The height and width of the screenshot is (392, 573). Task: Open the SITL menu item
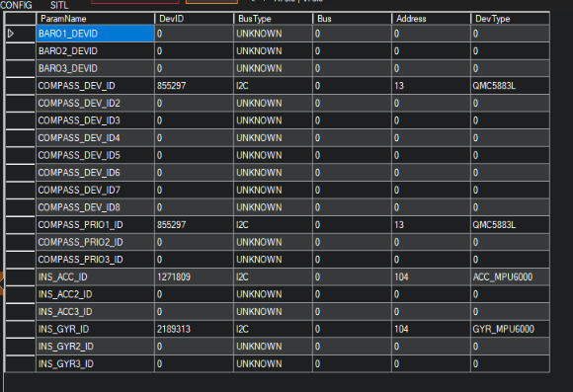click(59, 5)
